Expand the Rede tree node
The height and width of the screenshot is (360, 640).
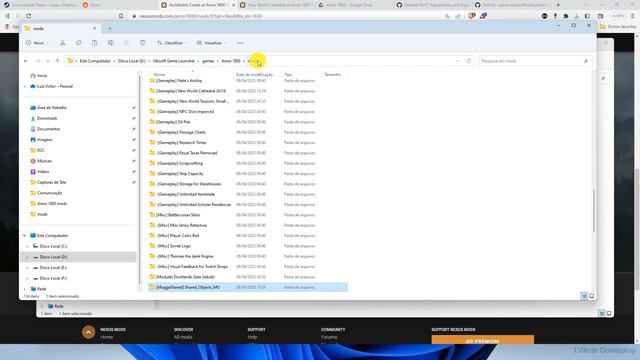(x=24, y=289)
